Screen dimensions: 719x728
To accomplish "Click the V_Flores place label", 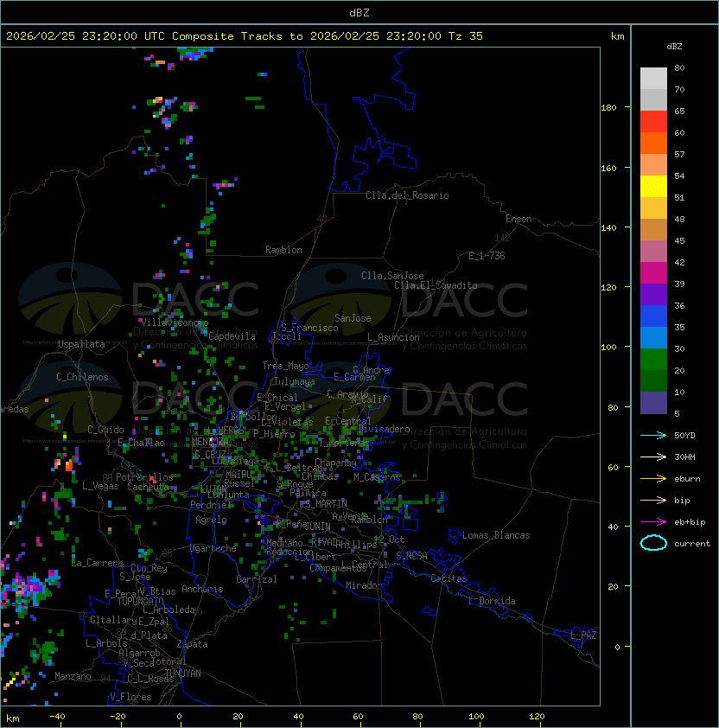I will tap(130, 697).
